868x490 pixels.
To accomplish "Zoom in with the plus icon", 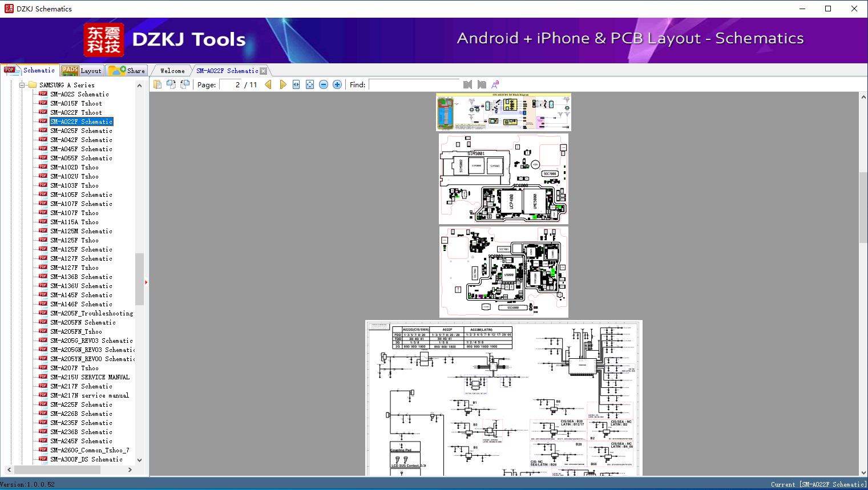I will pos(337,84).
